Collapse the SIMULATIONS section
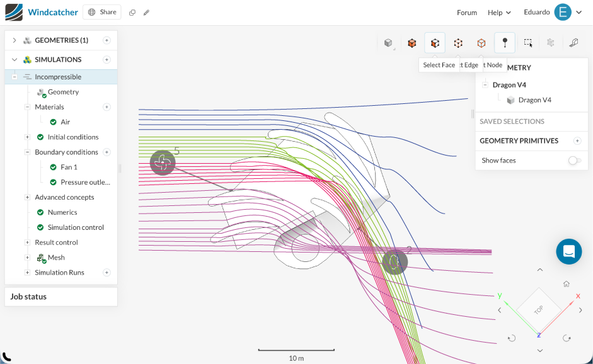 [14, 60]
